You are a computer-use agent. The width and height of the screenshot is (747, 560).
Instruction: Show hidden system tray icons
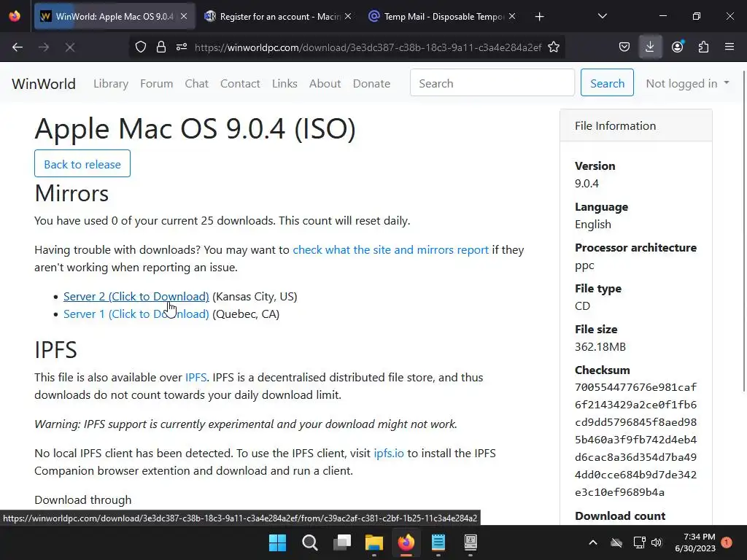click(592, 542)
